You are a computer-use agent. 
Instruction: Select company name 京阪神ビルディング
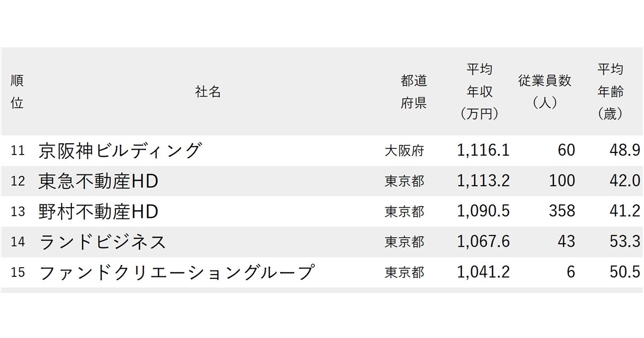(x=120, y=151)
